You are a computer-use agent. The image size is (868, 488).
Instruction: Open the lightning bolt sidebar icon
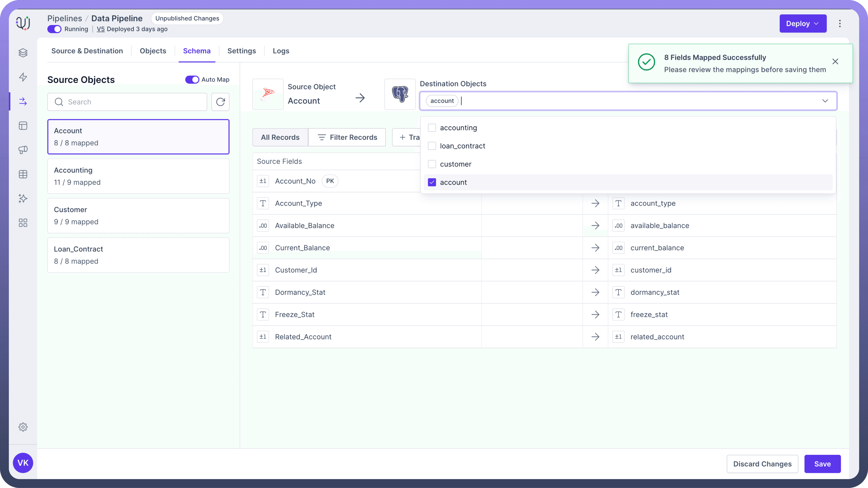pos(23,77)
